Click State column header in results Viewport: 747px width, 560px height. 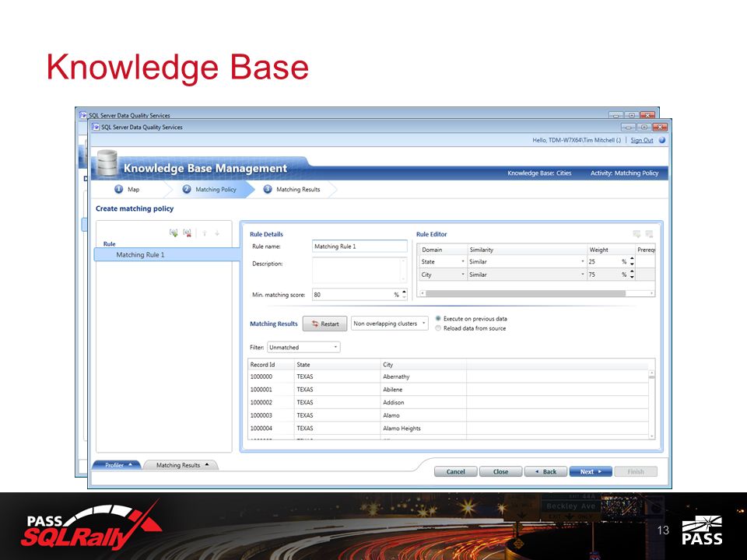point(337,364)
